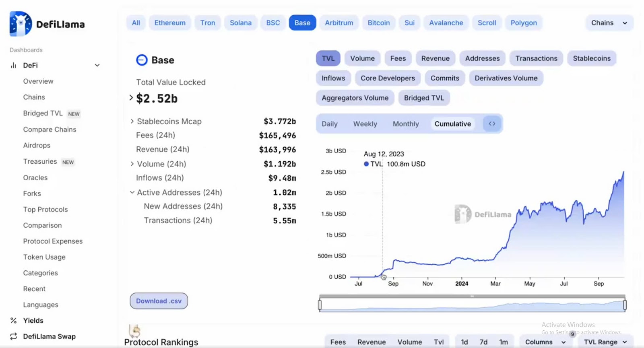Expand the Volume (24h) row

(x=132, y=164)
